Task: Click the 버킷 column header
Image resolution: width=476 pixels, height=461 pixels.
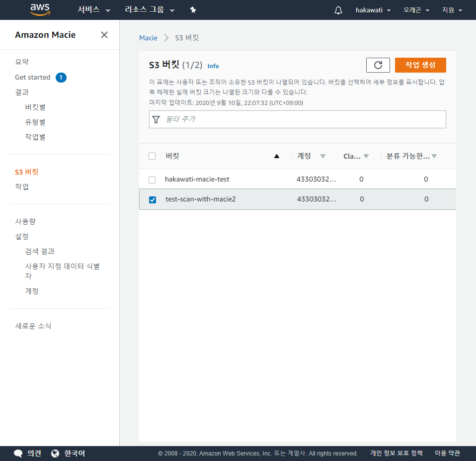Action: pyautogui.click(x=172, y=156)
